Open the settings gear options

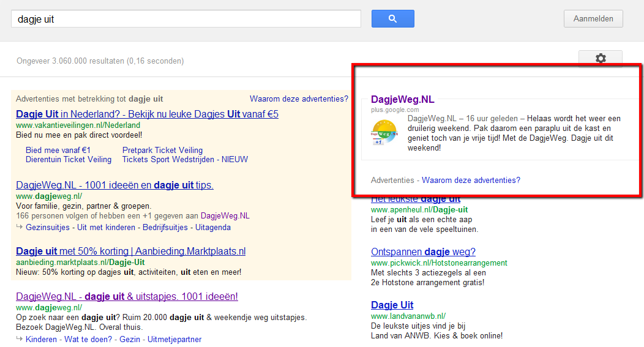tap(601, 58)
